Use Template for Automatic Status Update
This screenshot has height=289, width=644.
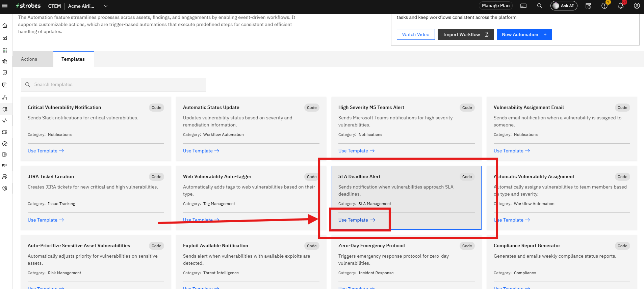click(201, 151)
